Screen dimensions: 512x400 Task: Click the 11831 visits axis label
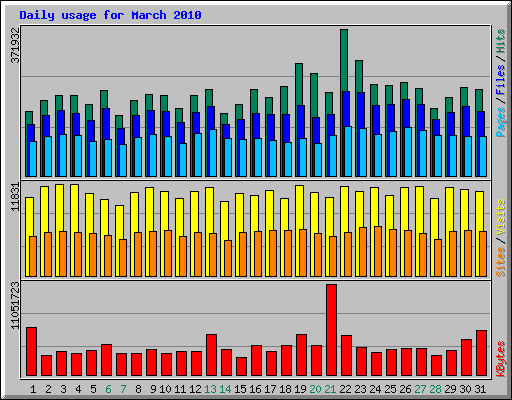click(16, 197)
